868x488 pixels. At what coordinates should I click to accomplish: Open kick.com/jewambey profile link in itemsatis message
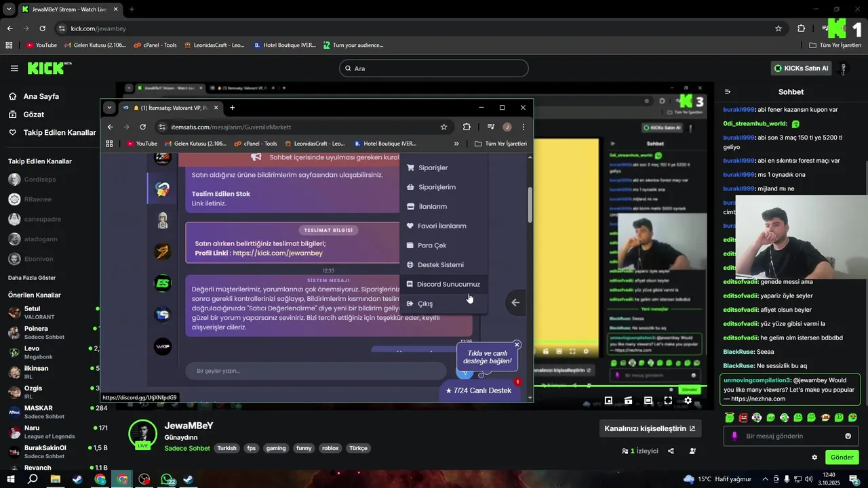tap(277, 253)
